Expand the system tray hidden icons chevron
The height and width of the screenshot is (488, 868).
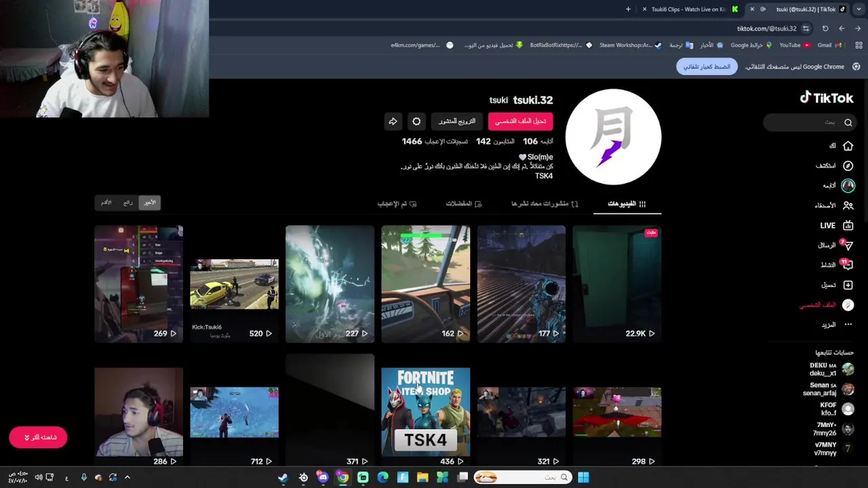[127, 478]
